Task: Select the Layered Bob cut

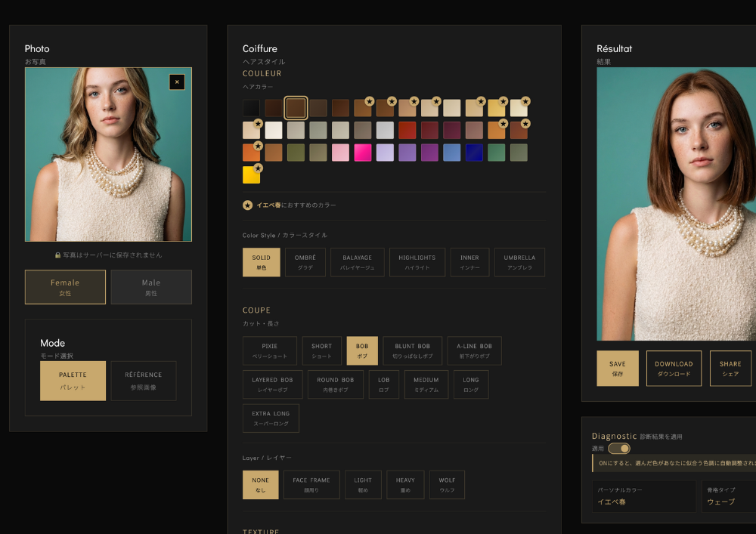Action: tap(273, 384)
